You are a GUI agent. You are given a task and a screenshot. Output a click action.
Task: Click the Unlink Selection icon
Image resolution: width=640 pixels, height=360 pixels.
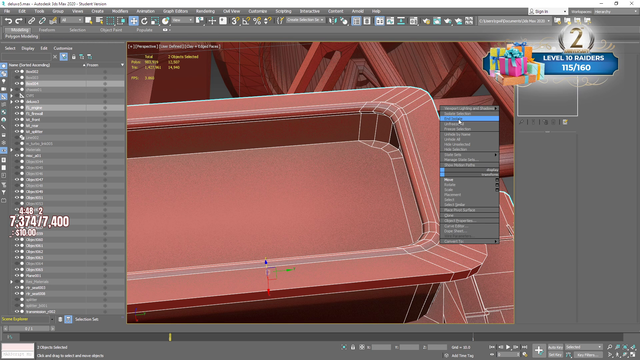tap(42, 20)
